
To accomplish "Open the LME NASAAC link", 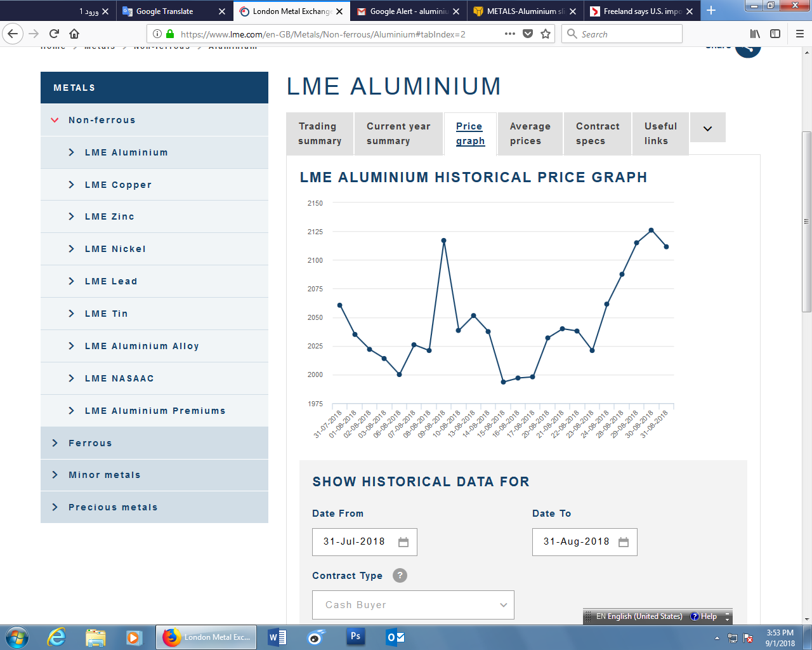I will click(x=119, y=378).
